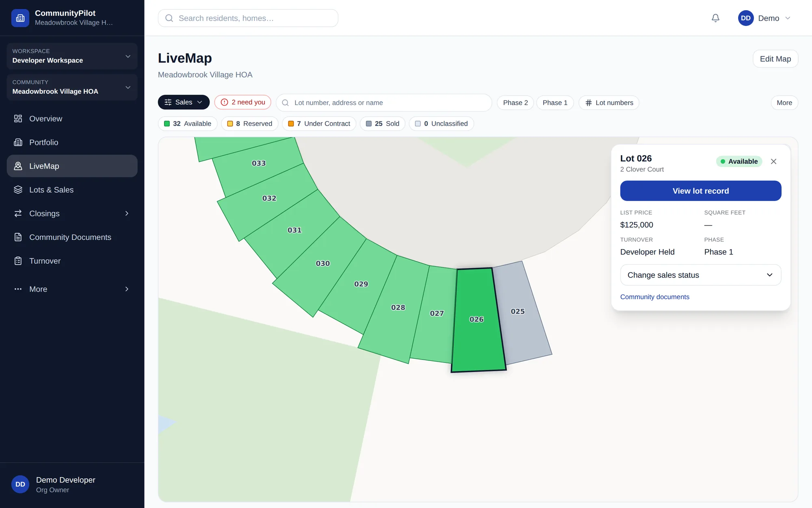
Task: Open the Workspace selector dropdown
Action: pyautogui.click(x=72, y=56)
